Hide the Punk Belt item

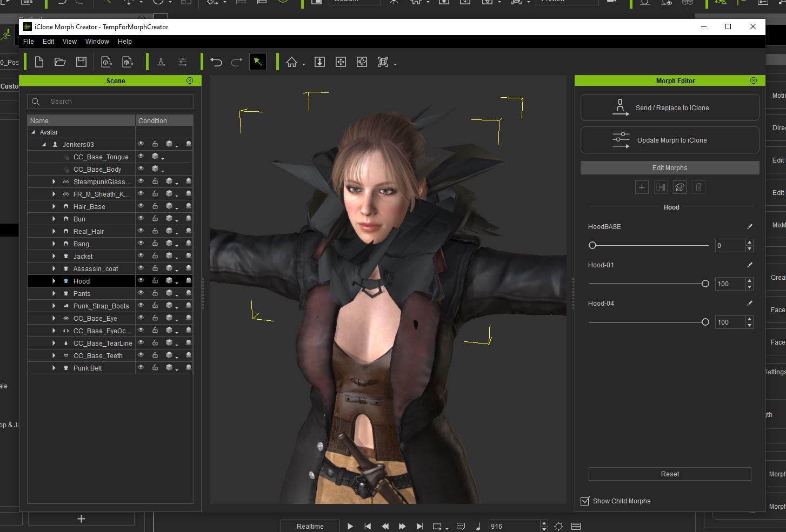pos(141,367)
